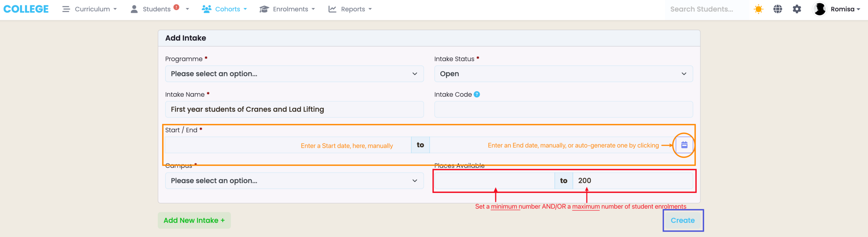The height and width of the screenshot is (237, 868).
Task: Open the Cohorts menu
Action: point(224,9)
